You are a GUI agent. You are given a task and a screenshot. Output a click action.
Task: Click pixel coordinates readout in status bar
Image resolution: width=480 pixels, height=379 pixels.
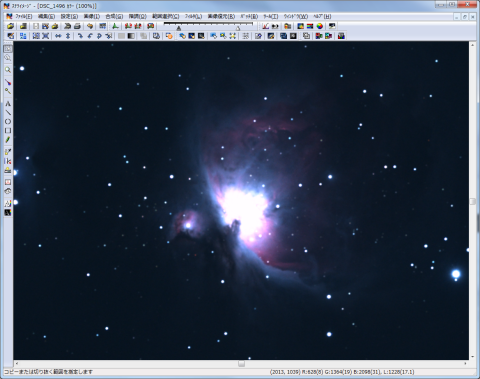click(x=285, y=372)
